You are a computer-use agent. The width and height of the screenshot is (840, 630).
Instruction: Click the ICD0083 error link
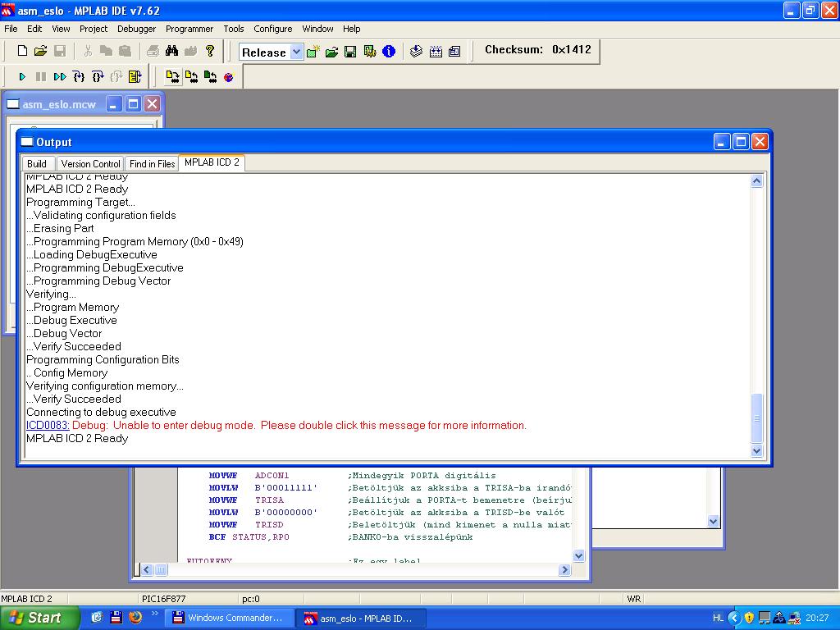pyautogui.click(x=48, y=426)
